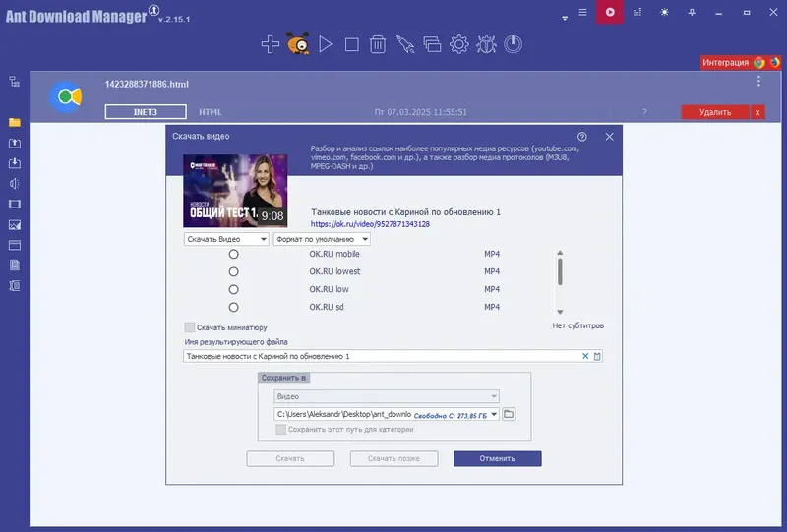787x532 pixels.
Task: Click the pin window icon
Action: click(x=692, y=12)
